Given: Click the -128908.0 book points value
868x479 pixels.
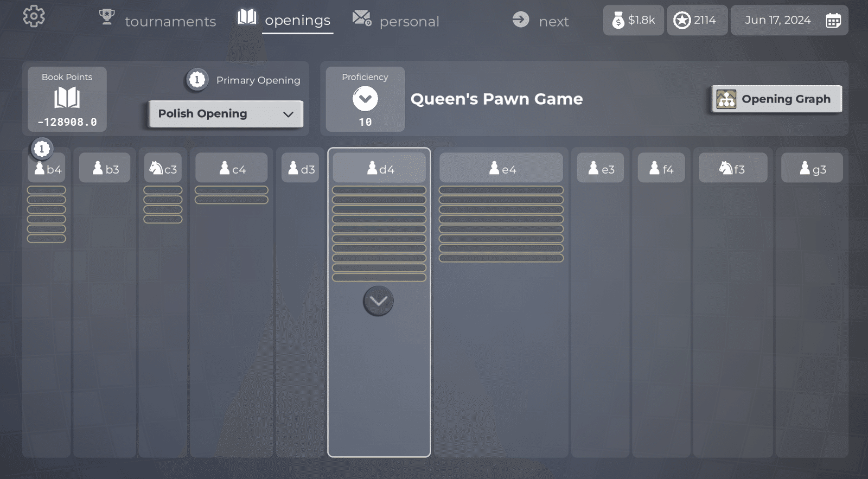Looking at the screenshot, I should pos(67,122).
